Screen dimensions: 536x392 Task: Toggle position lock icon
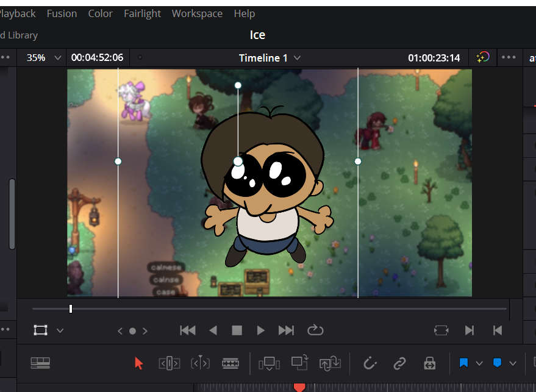(430, 363)
